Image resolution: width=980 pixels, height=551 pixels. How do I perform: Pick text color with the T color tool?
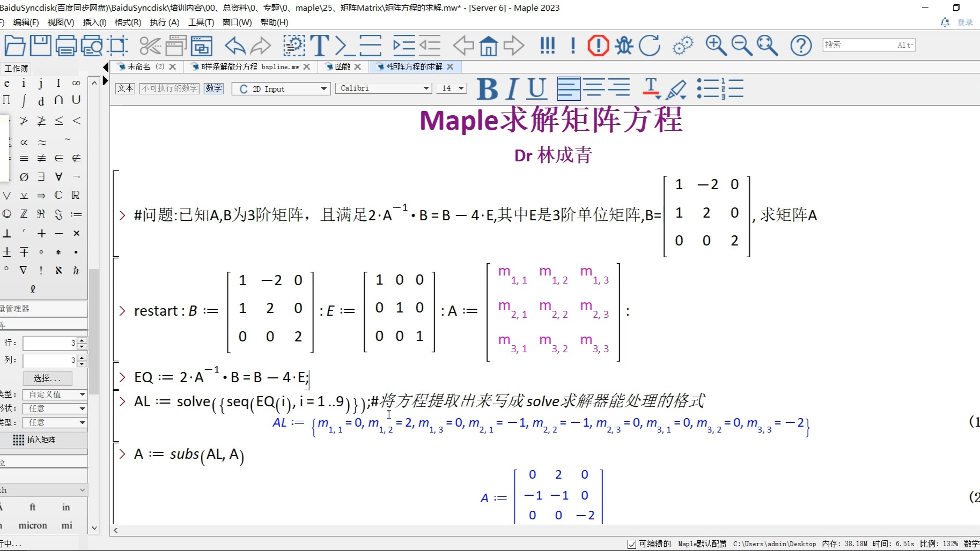tap(651, 88)
